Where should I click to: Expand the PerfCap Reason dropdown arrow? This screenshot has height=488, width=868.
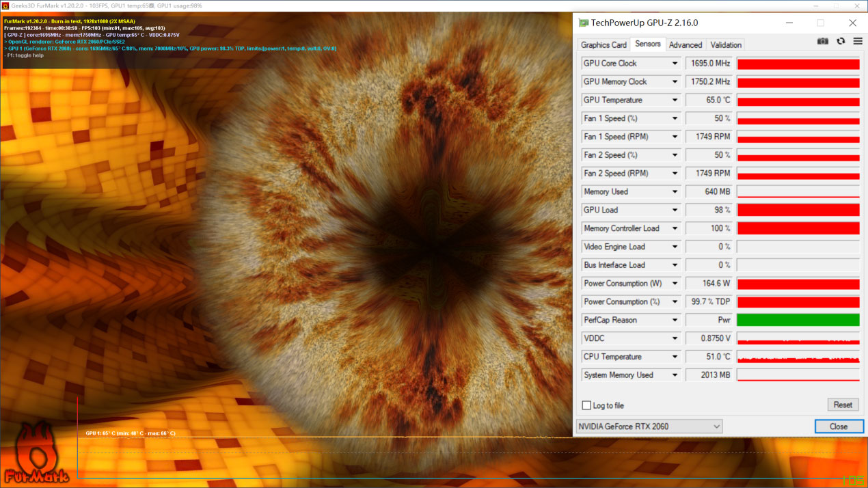pos(675,321)
